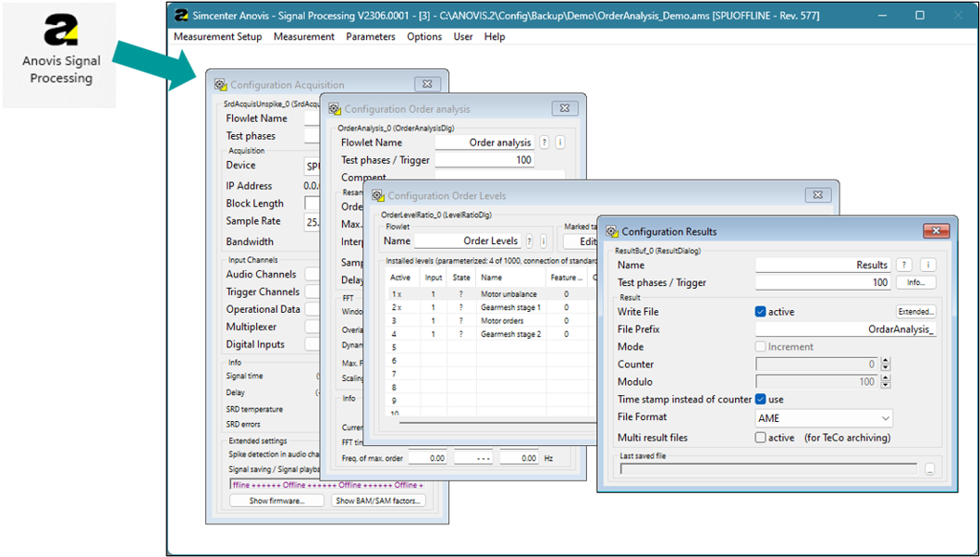Select the Gearmesh stage 2 level row
This screenshot has width=980, height=557.
click(x=491, y=334)
